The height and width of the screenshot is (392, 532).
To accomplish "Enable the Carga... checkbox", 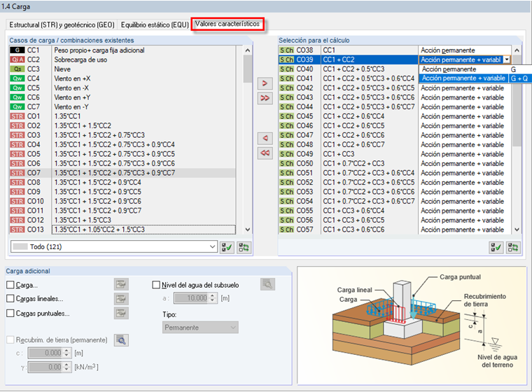I will [10, 285].
